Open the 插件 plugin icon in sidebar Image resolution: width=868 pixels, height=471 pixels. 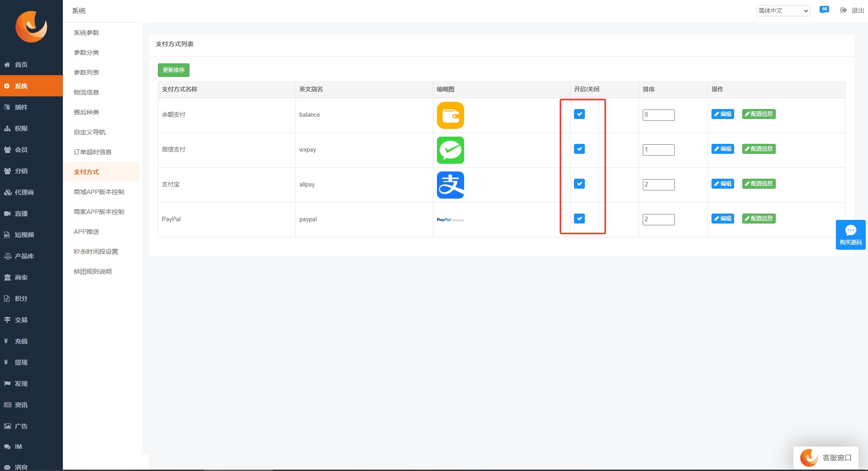click(x=7, y=107)
